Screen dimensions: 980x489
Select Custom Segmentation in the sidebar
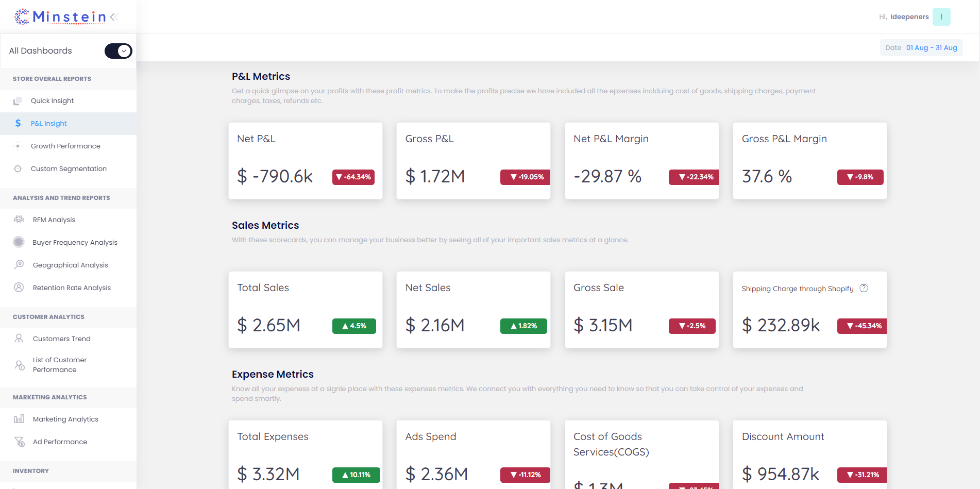[x=69, y=168]
